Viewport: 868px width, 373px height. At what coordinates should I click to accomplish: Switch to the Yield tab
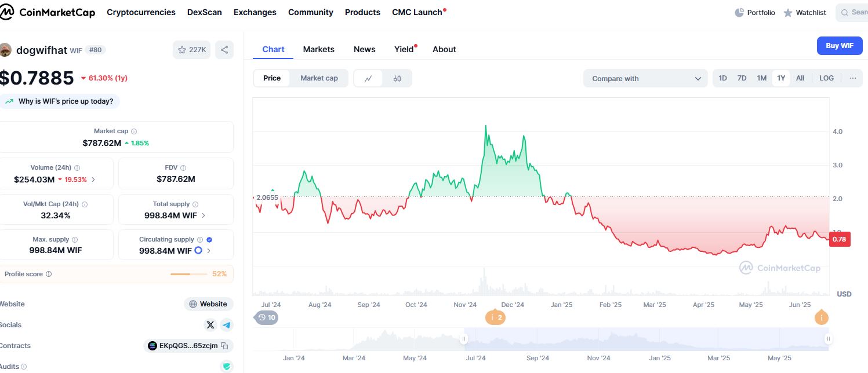click(x=405, y=49)
